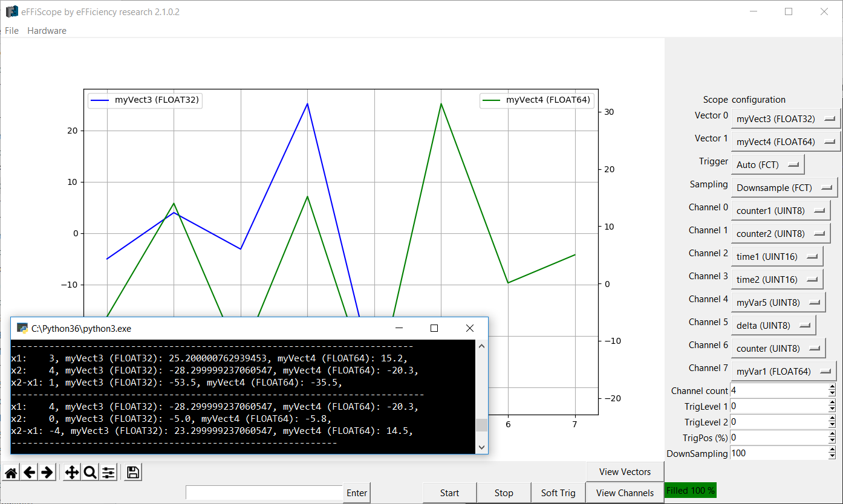Go forward to next plot view
This screenshot has width=843, height=504.
click(47, 473)
